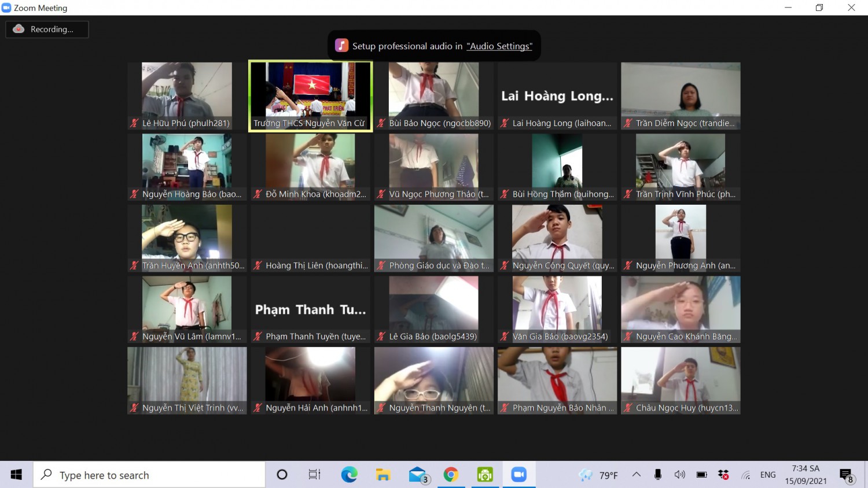This screenshot has width=868, height=488.
Task: Open the 79°F weather widget
Action: click(599, 475)
